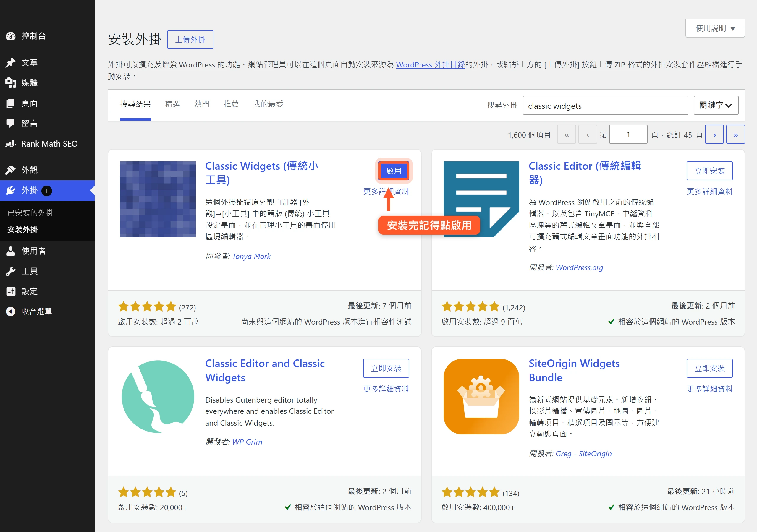Switch to the 熱門 tab

[x=202, y=105]
